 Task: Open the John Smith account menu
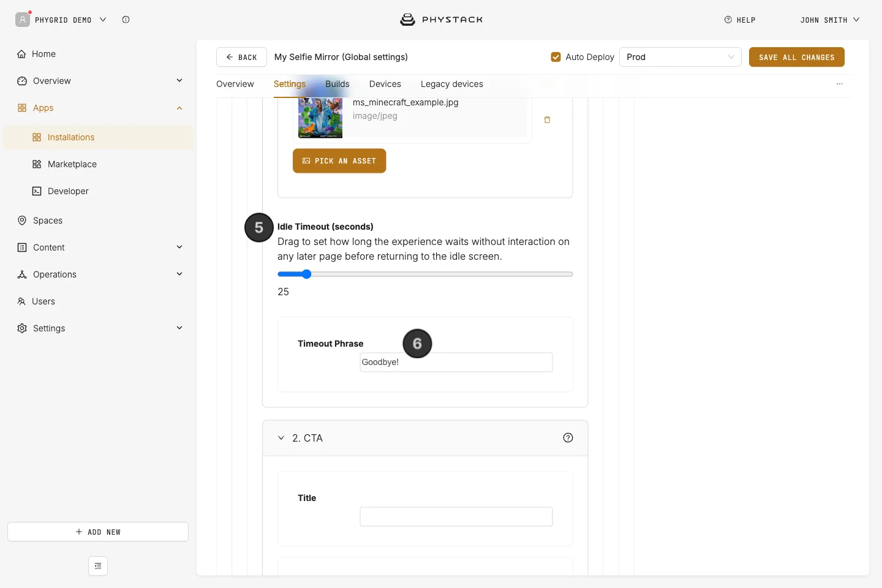click(829, 20)
